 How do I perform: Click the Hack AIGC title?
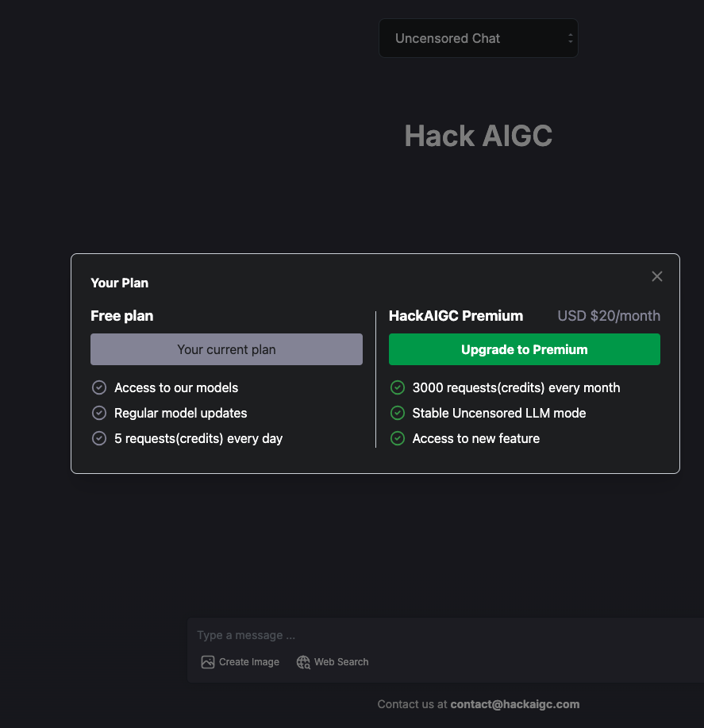[479, 136]
